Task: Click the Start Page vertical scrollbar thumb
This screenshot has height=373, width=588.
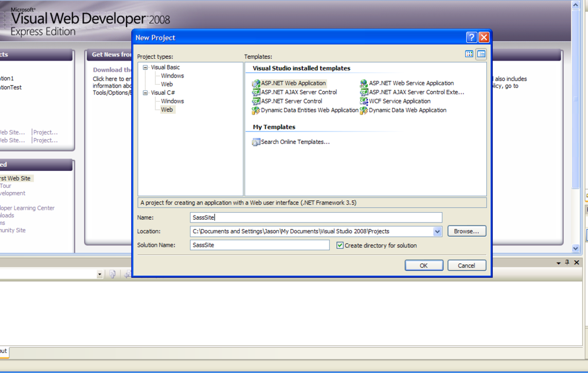Action: [576, 99]
